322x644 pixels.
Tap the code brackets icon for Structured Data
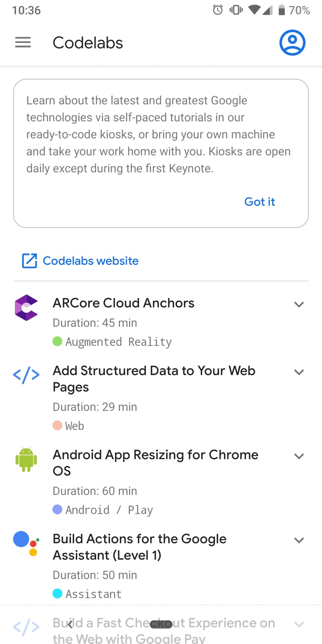[26, 376]
